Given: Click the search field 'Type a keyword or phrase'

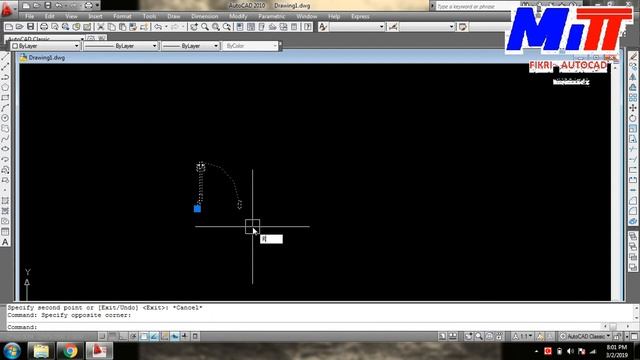Looking at the screenshot, I should point(476,7).
